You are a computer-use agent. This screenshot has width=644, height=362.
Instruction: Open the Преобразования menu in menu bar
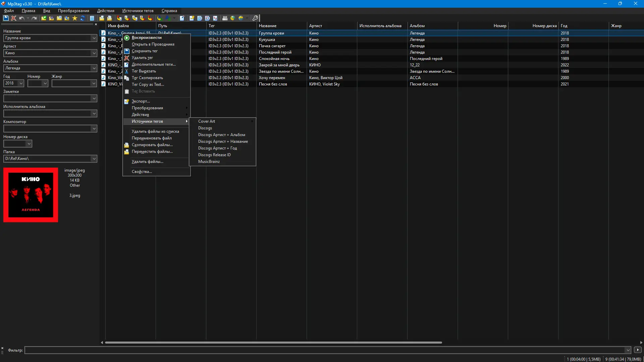click(73, 11)
